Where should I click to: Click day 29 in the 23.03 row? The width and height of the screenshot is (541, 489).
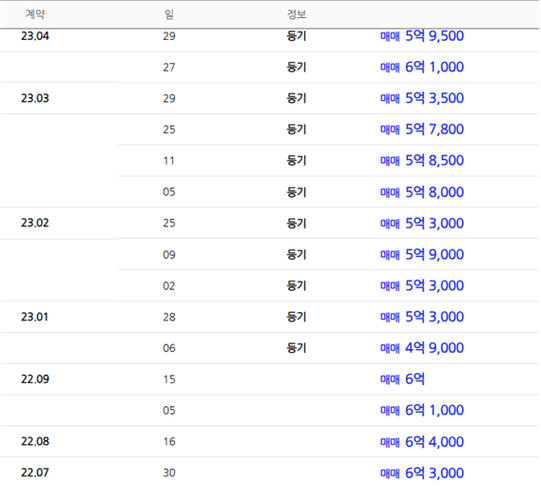[x=169, y=98]
